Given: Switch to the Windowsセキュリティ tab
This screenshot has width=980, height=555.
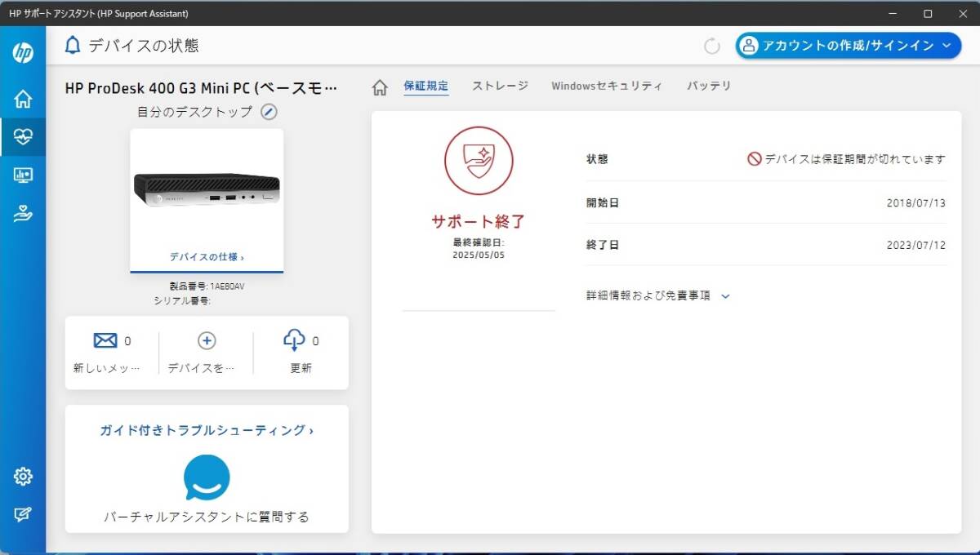Looking at the screenshot, I should [x=607, y=86].
